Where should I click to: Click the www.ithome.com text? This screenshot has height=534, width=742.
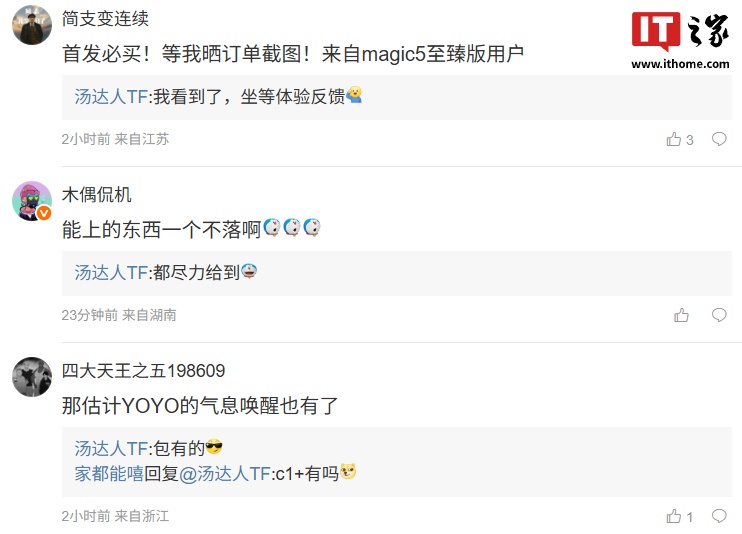pos(680,64)
